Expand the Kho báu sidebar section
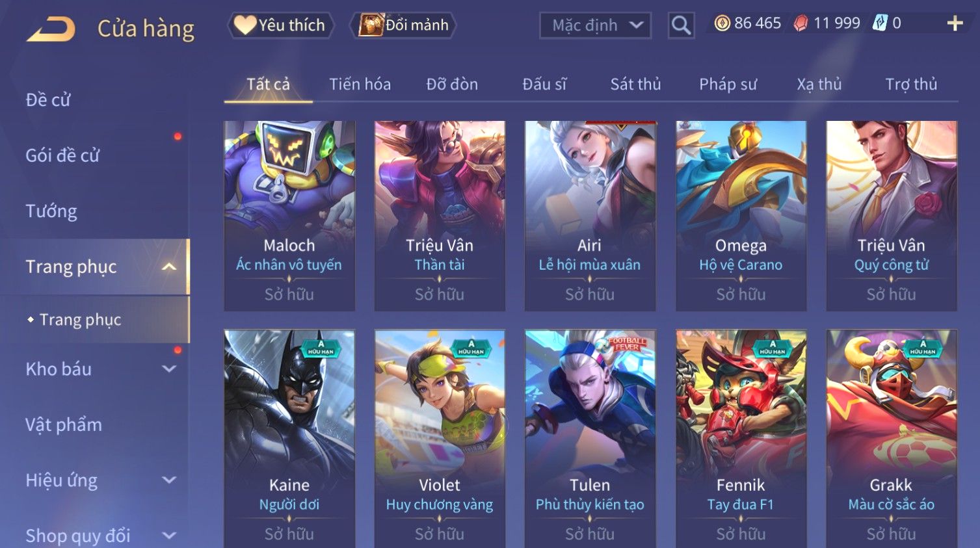 (169, 369)
